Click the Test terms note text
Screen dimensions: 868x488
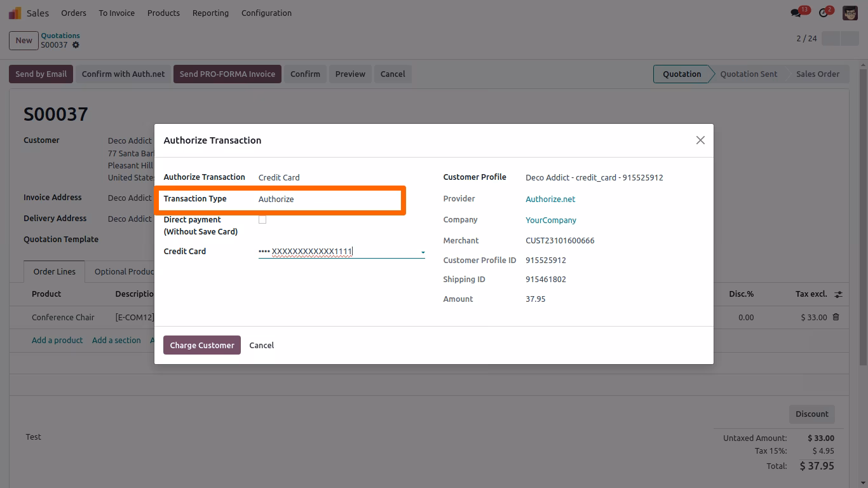pyautogui.click(x=34, y=437)
